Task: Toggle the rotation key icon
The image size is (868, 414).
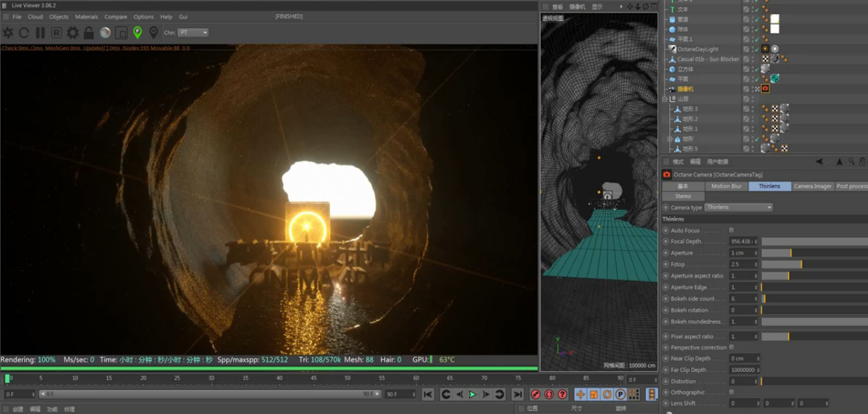Action: [x=607, y=395]
